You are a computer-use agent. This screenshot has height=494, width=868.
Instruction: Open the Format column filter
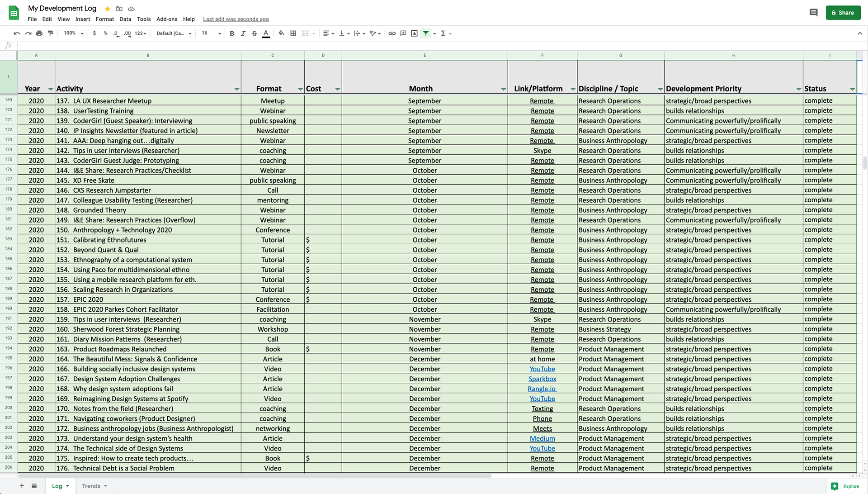pos(300,90)
